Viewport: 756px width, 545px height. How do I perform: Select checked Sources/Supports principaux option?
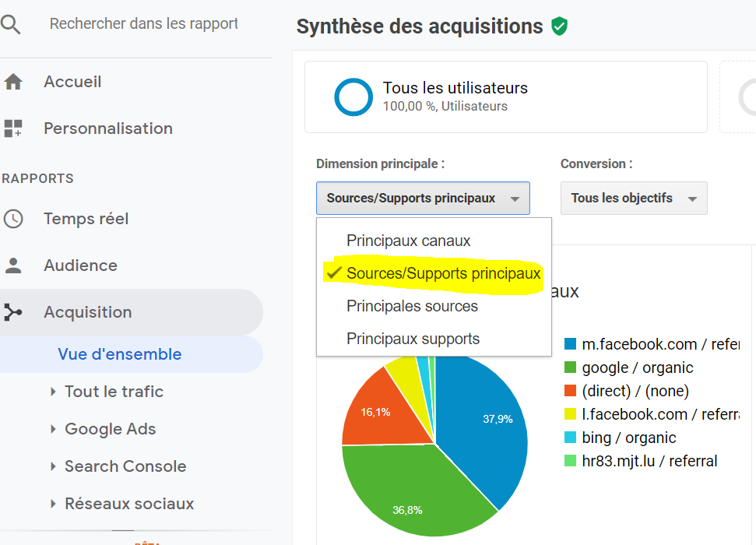[x=443, y=274]
